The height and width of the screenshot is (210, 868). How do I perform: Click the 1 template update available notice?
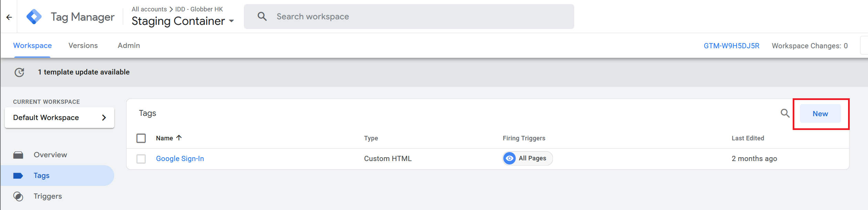(x=84, y=72)
